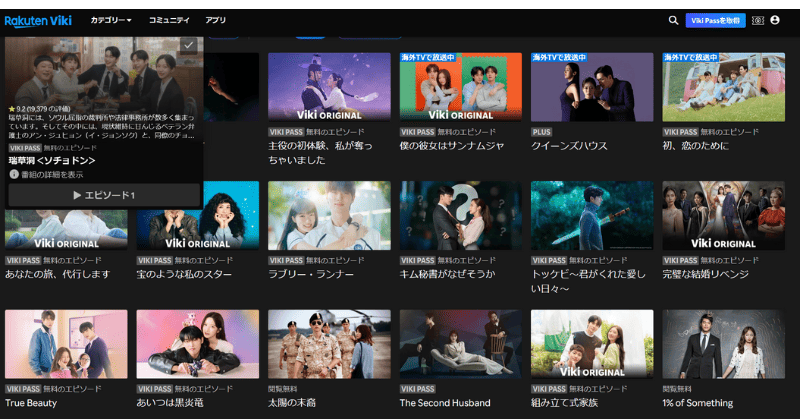Screen dimensions: 800x419
Task: Open thumbnail for ラブリー・ランナー
Action: (329, 215)
